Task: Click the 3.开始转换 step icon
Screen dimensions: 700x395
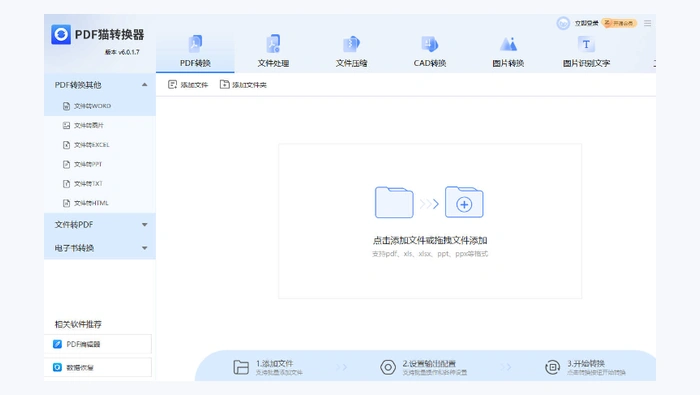Action: coord(552,367)
